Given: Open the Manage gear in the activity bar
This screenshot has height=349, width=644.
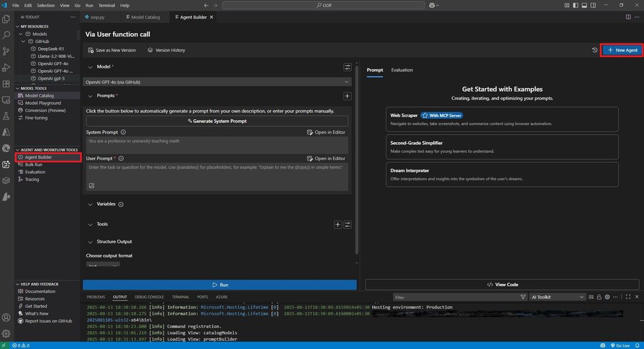Looking at the screenshot, I should pyautogui.click(x=6, y=334).
